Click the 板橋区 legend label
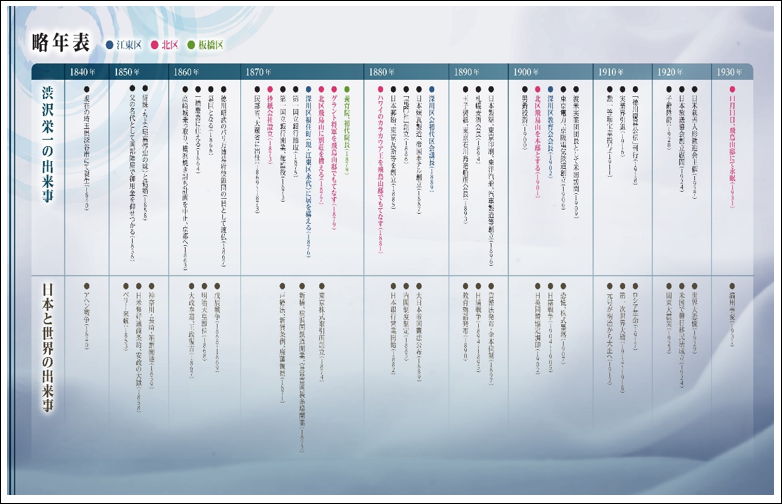This screenshot has width=782, height=504. tap(210, 45)
